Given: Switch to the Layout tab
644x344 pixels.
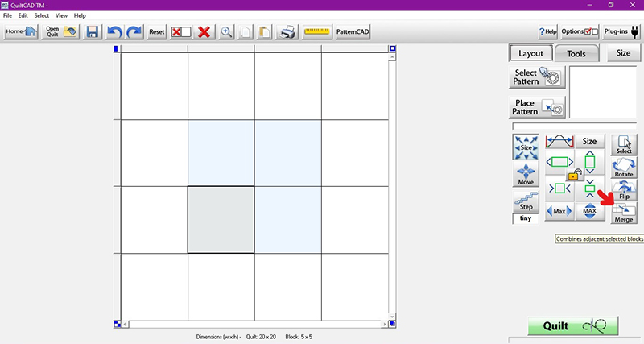Looking at the screenshot, I should [530, 53].
